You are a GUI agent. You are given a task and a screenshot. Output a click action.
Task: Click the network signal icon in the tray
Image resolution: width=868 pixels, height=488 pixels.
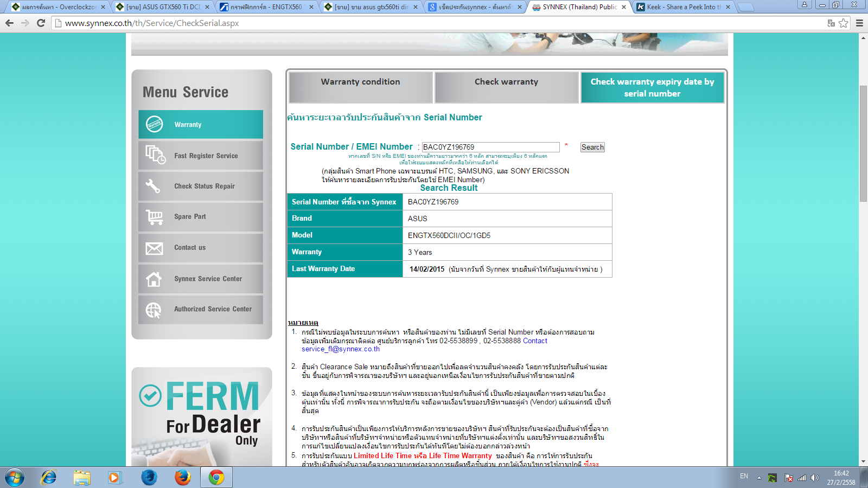802,478
